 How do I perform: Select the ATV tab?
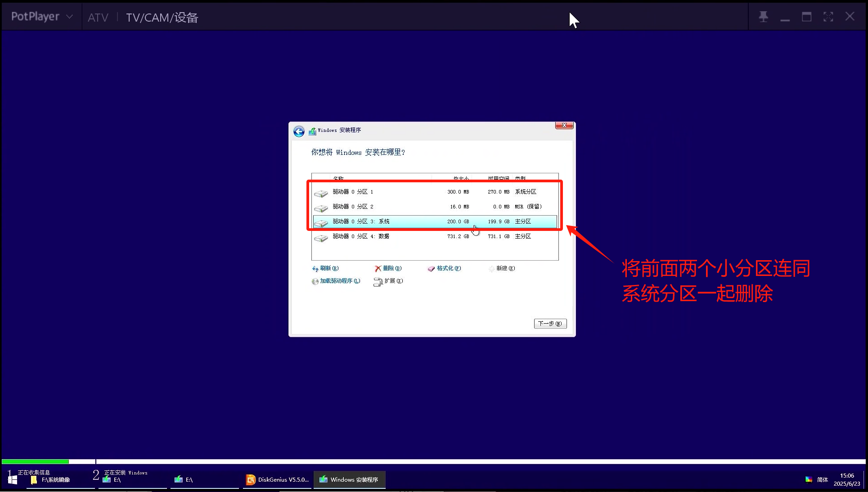98,18
